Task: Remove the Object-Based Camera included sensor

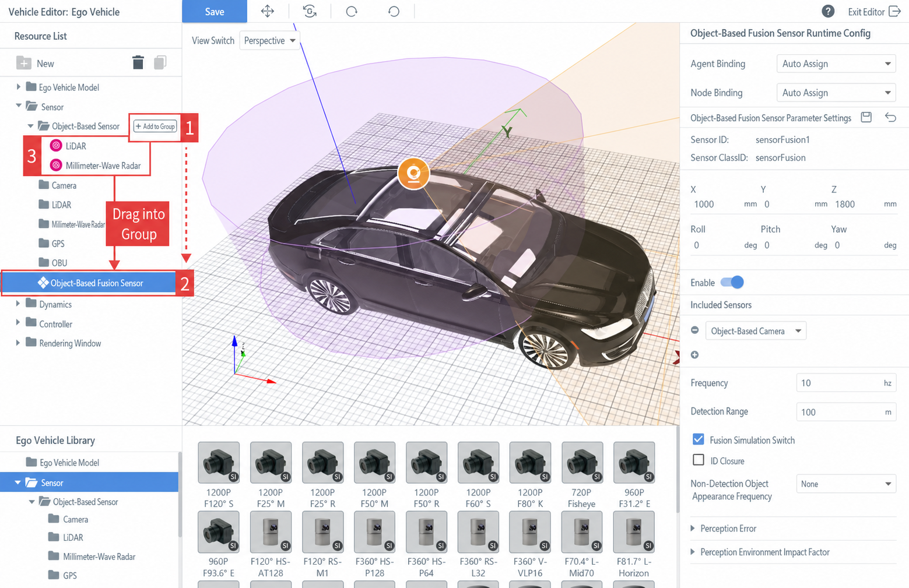Action: [694, 330]
